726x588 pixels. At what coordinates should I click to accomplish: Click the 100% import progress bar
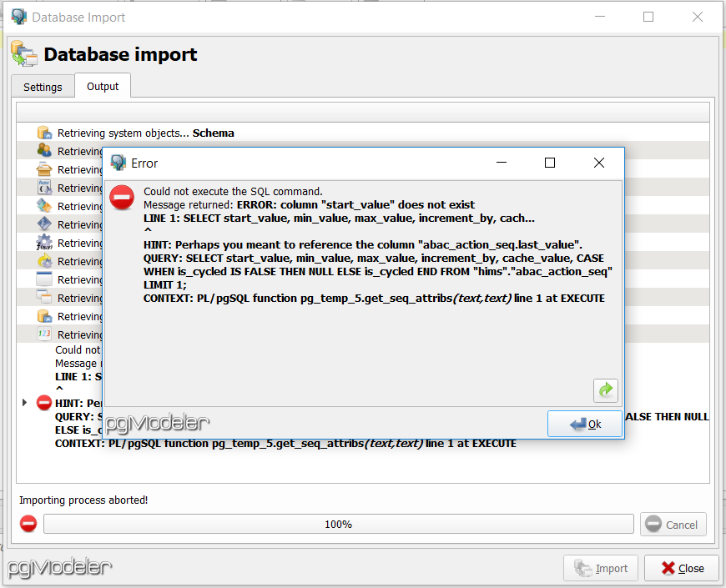tap(340, 524)
